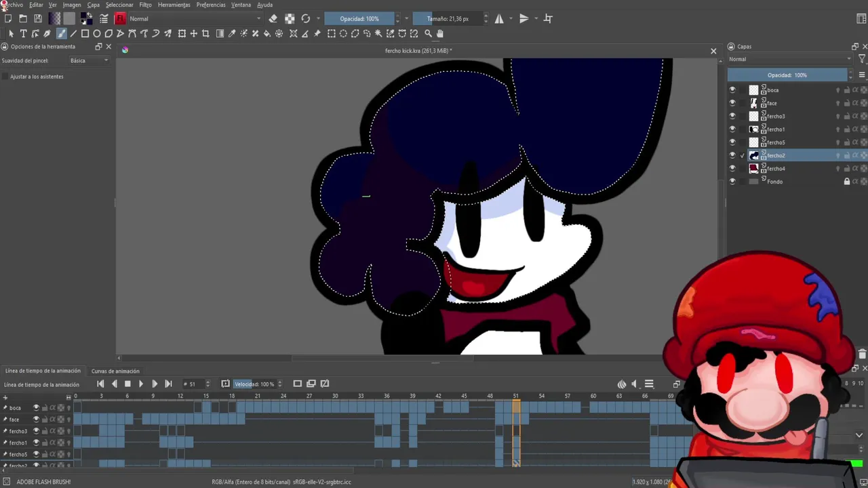This screenshot has width=868, height=488.
Task: Select the zoom magnifier tool
Action: pyautogui.click(x=428, y=33)
